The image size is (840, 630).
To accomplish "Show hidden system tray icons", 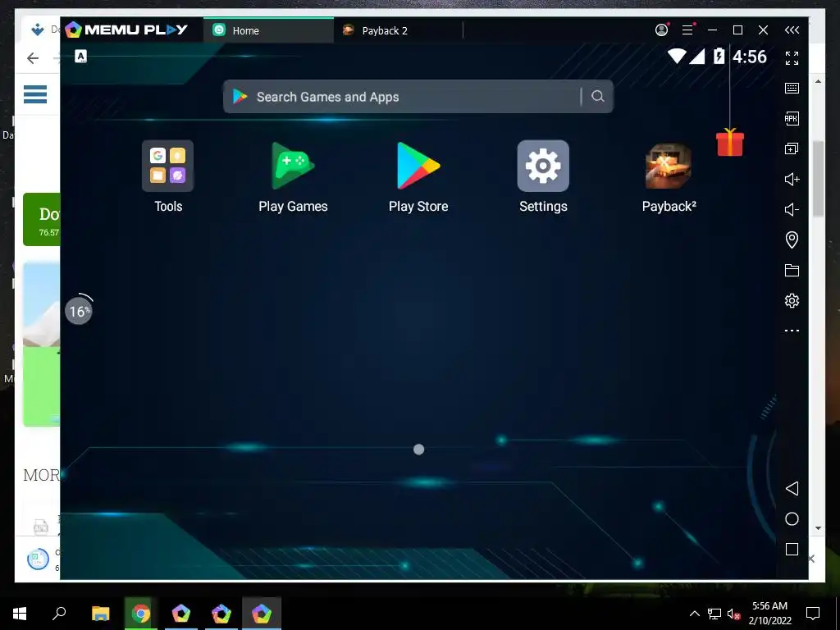I will pyautogui.click(x=694, y=614).
